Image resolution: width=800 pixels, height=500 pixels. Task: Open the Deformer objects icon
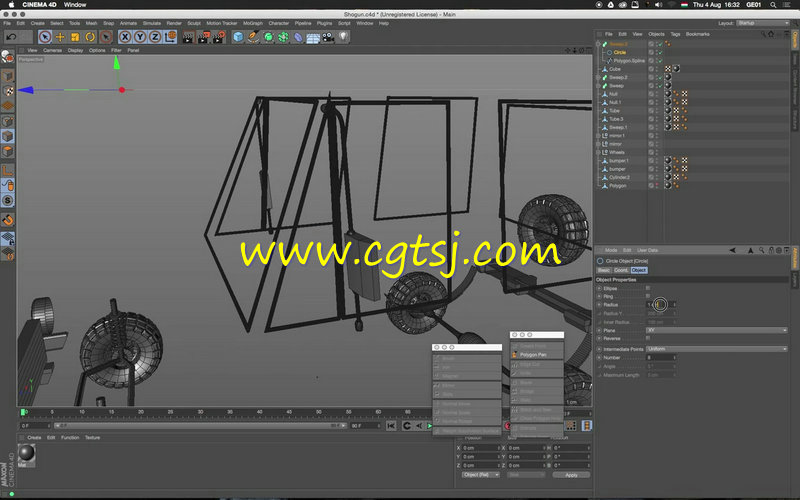[298, 37]
